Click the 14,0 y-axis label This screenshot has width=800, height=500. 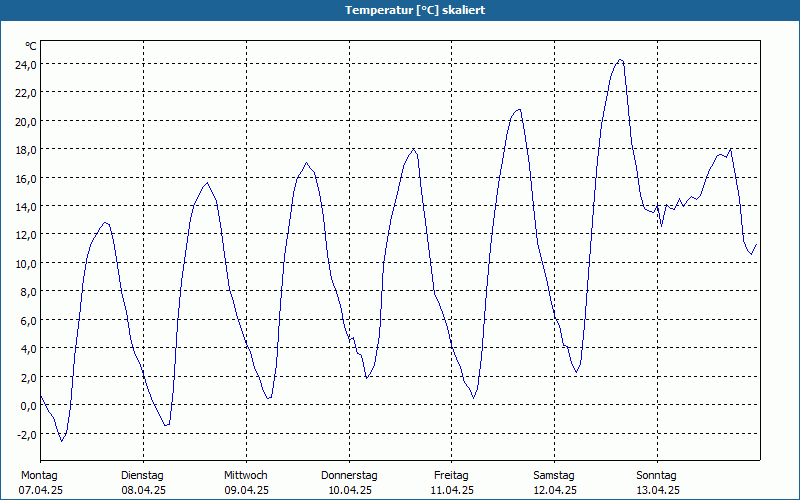(26, 207)
